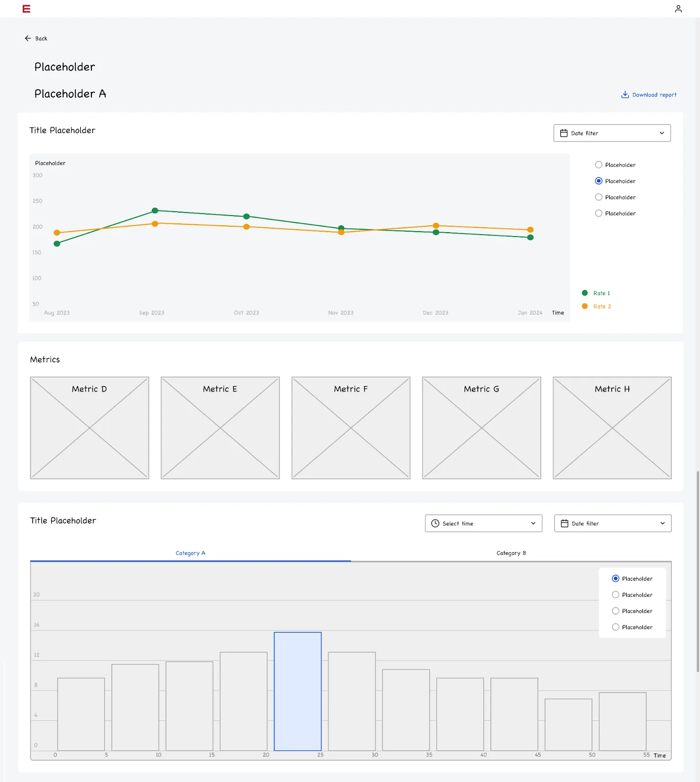Switch to the Category B tab
The width and height of the screenshot is (700, 782).
(511, 553)
